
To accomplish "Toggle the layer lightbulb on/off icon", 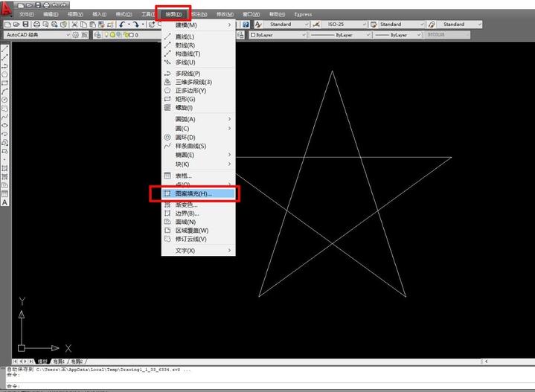I will 106,35.
